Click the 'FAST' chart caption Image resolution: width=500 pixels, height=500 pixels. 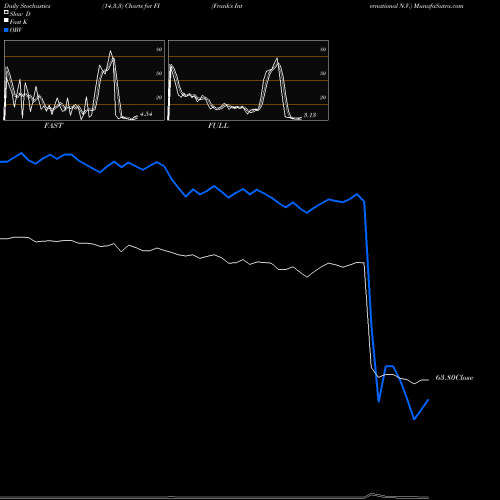point(53,126)
